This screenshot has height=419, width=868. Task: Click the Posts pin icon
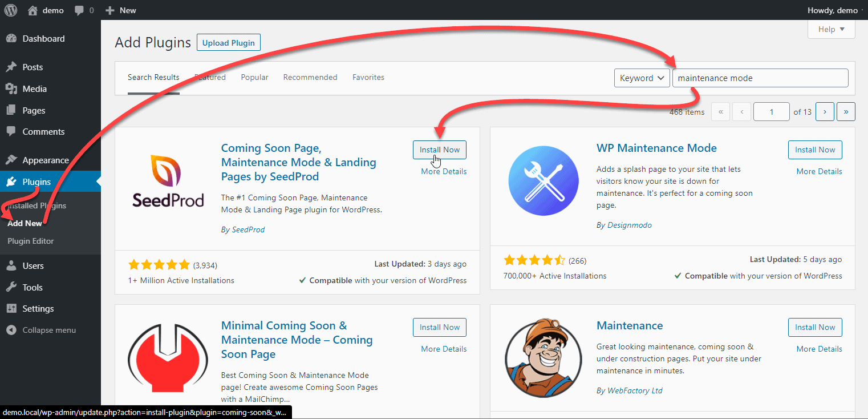[x=11, y=67]
